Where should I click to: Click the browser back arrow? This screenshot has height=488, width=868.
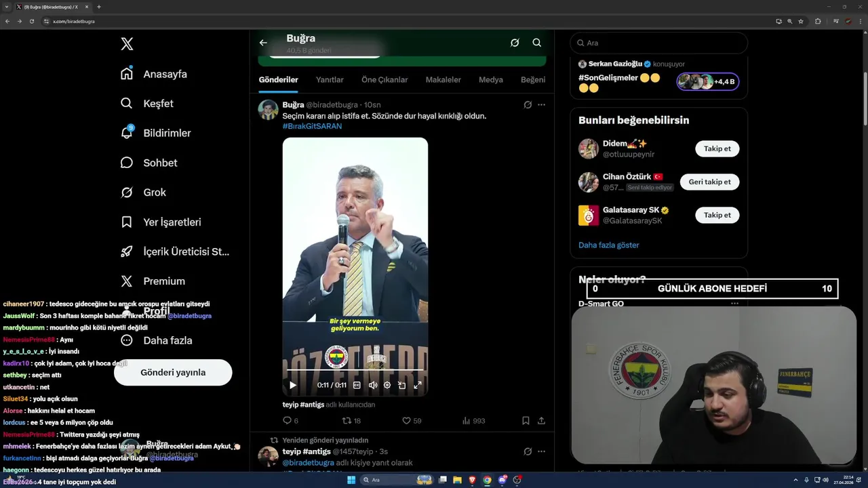(x=7, y=21)
